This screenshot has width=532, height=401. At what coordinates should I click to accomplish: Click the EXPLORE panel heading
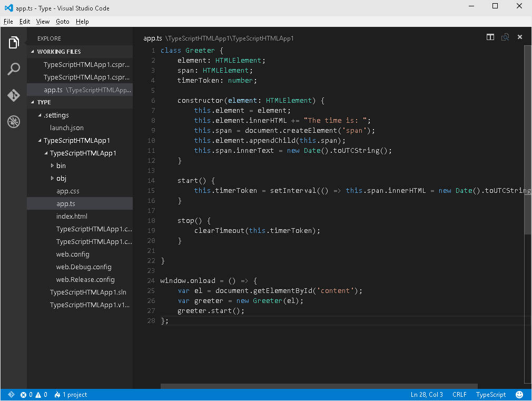(x=49, y=38)
